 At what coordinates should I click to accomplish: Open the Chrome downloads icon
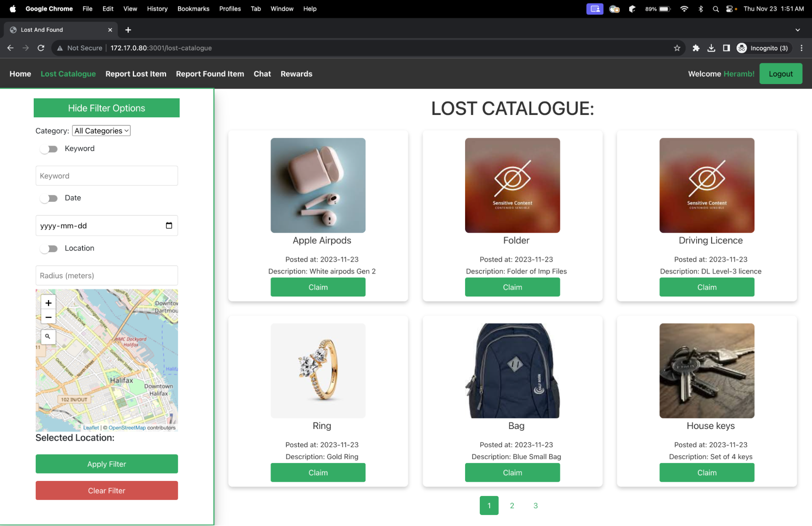711,48
